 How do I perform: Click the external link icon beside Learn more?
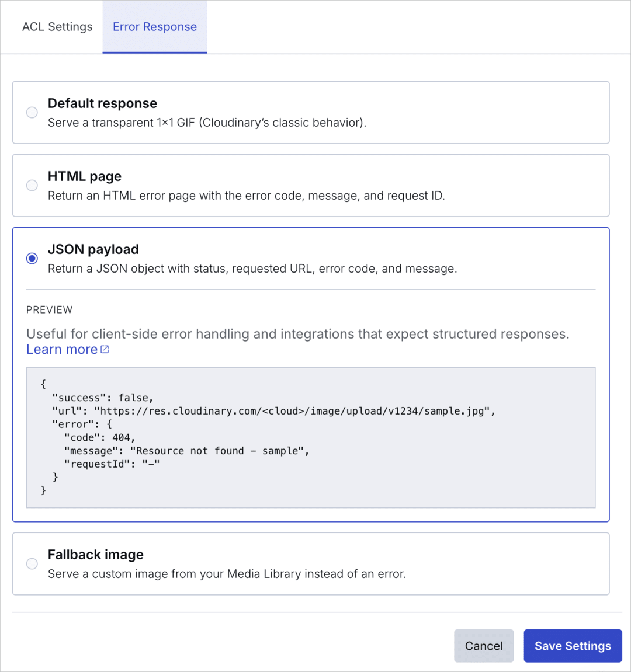click(x=105, y=349)
